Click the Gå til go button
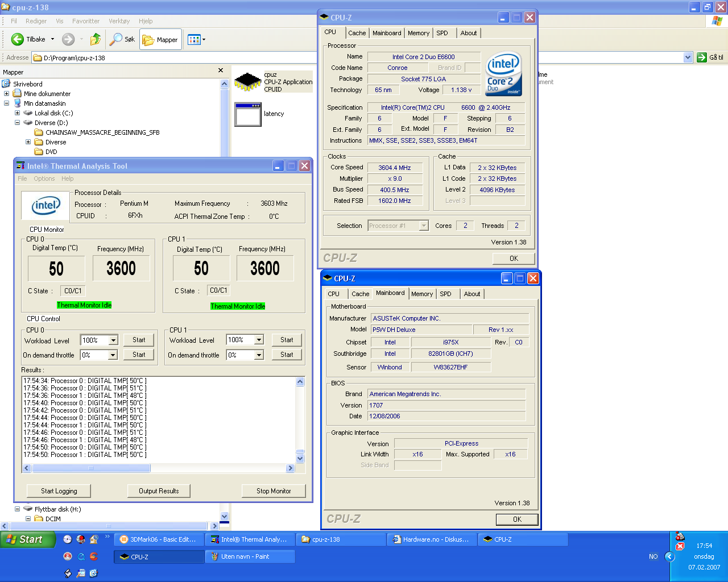 [x=710, y=57]
